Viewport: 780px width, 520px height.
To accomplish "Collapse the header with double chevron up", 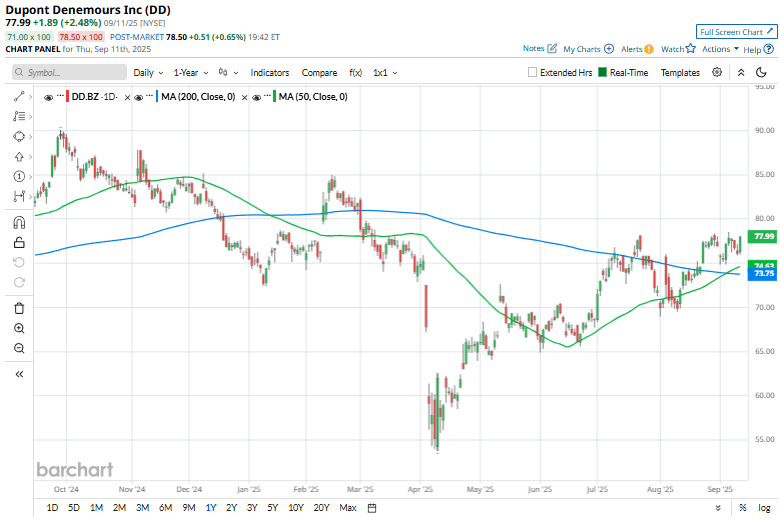I will click(x=741, y=72).
